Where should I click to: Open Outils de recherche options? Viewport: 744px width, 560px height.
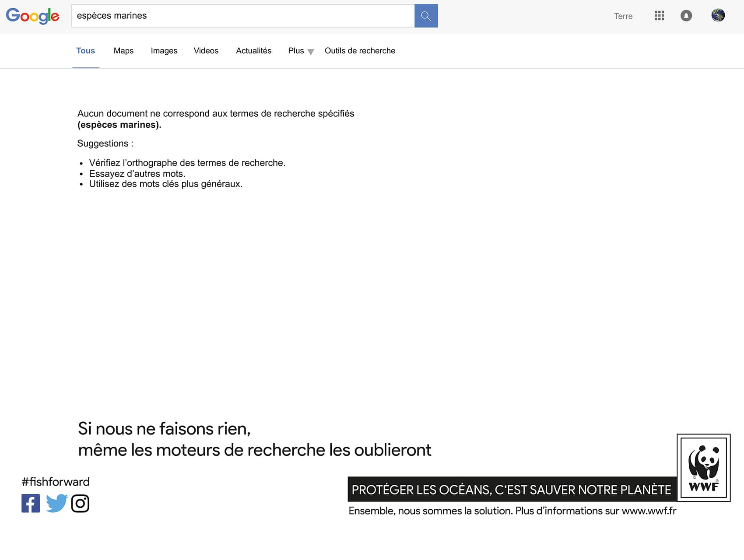point(360,51)
